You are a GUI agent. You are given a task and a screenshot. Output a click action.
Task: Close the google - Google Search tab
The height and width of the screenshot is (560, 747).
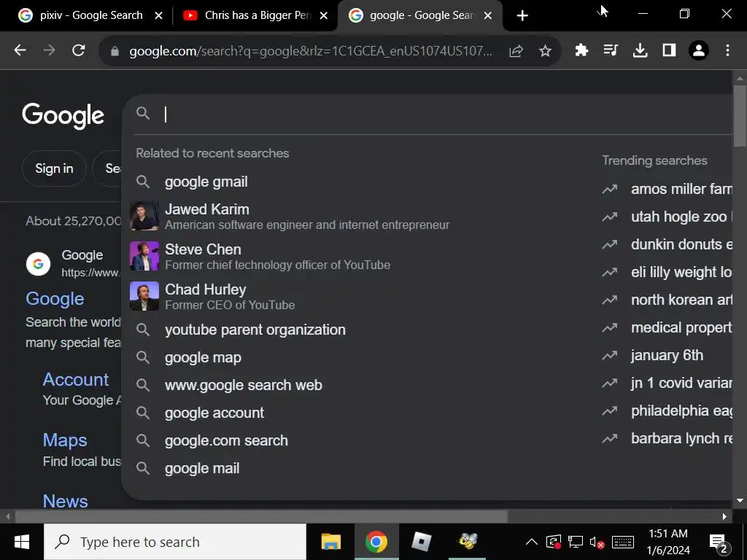tap(488, 16)
